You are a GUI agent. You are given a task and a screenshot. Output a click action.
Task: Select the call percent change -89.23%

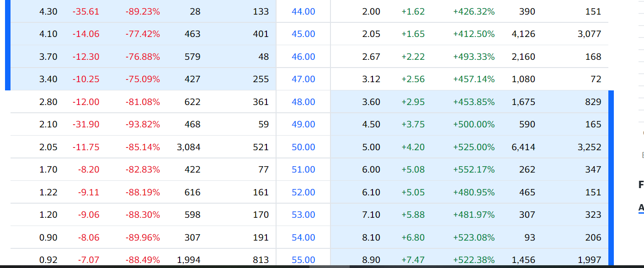tap(143, 11)
